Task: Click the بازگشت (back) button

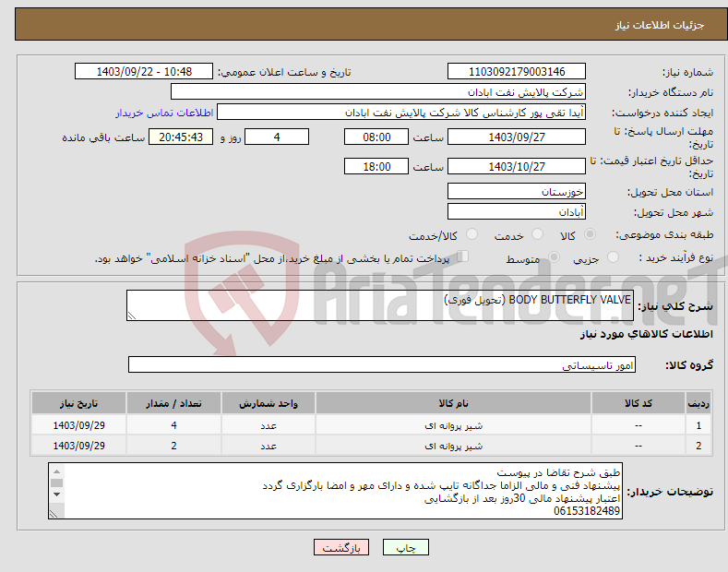Action: (341, 547)
